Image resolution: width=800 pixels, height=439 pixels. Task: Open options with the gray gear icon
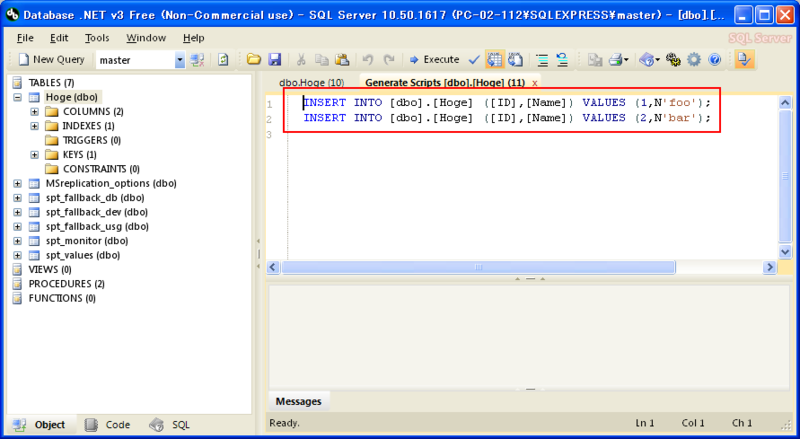click(x=694, y=60)
